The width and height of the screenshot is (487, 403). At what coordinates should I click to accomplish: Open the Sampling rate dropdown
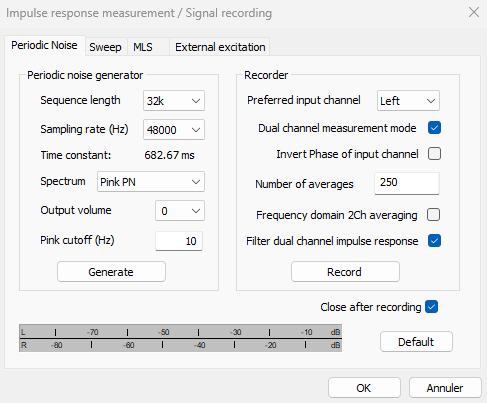174,130
